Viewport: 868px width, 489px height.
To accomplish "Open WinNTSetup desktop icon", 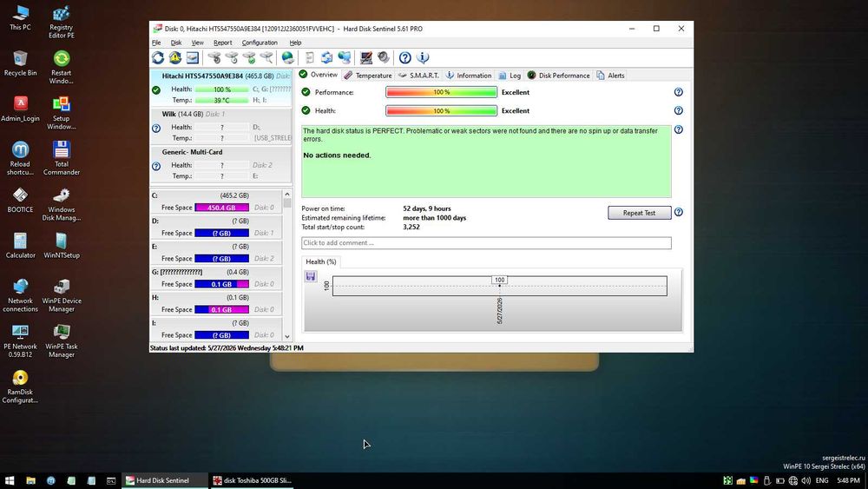I will coord(62,245).
